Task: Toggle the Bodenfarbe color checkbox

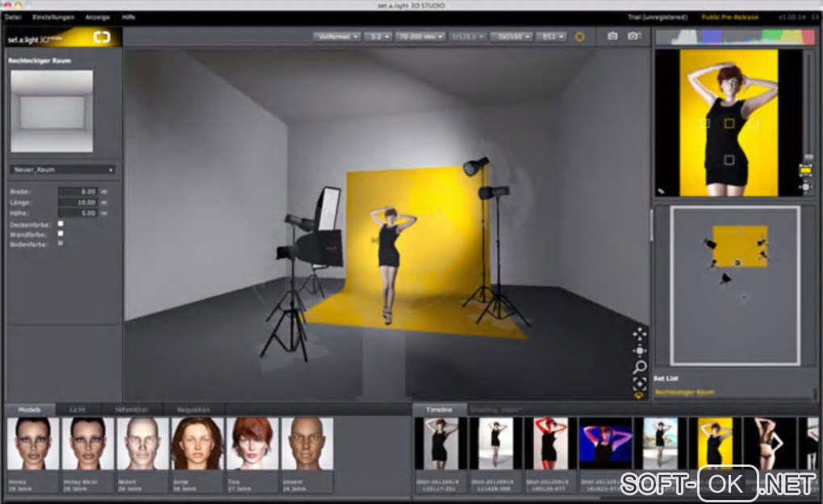Action: [x=61, y=244]
